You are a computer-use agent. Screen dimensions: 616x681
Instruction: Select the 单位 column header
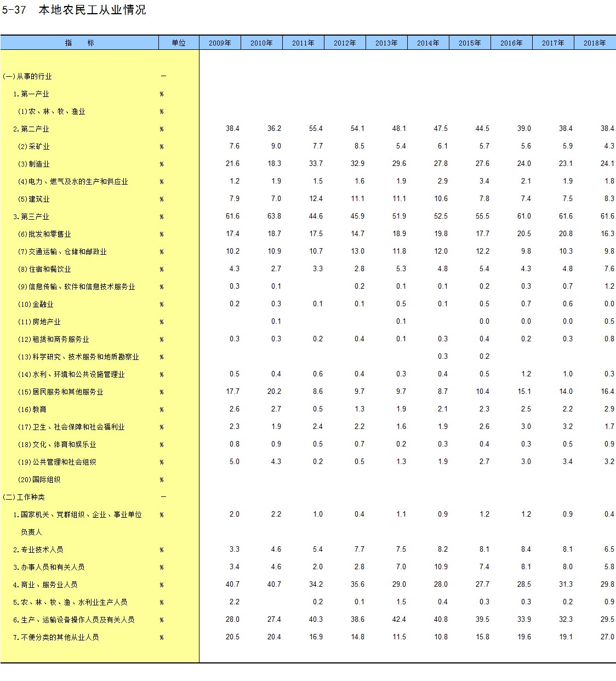pyautogui.click(x=179, y=43)
